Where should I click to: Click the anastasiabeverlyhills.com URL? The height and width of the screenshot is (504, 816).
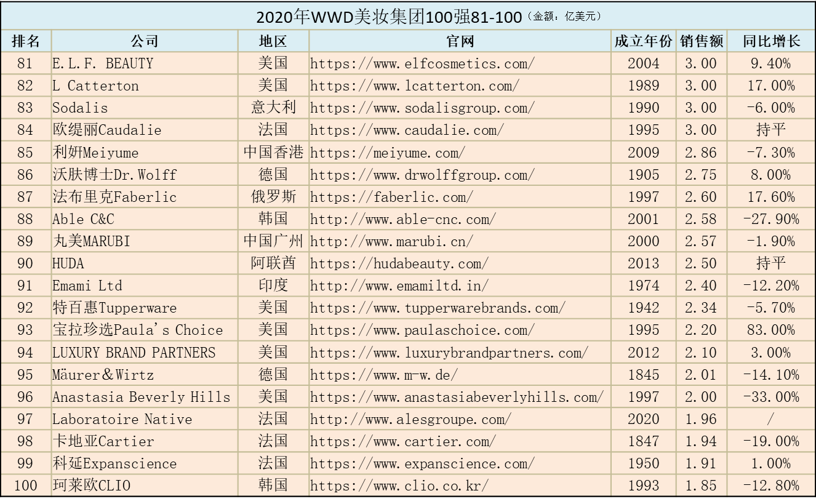457,397
